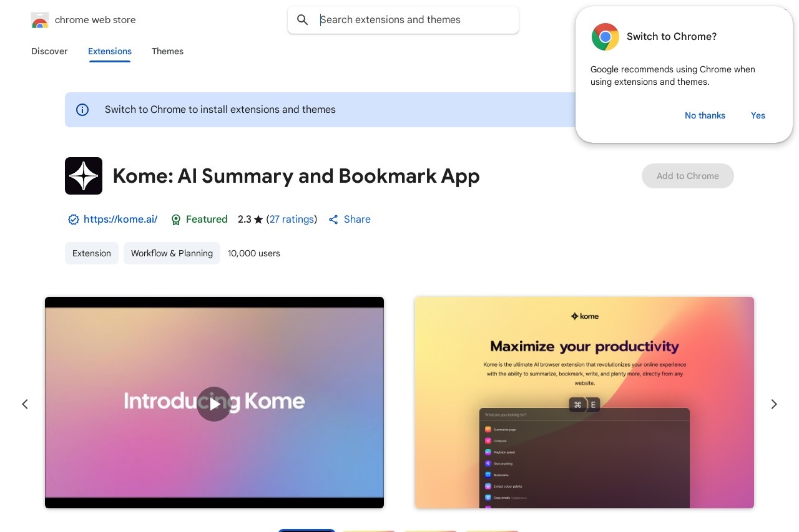
Task: Play the Introducing Kome video
Action: (214, 404)
